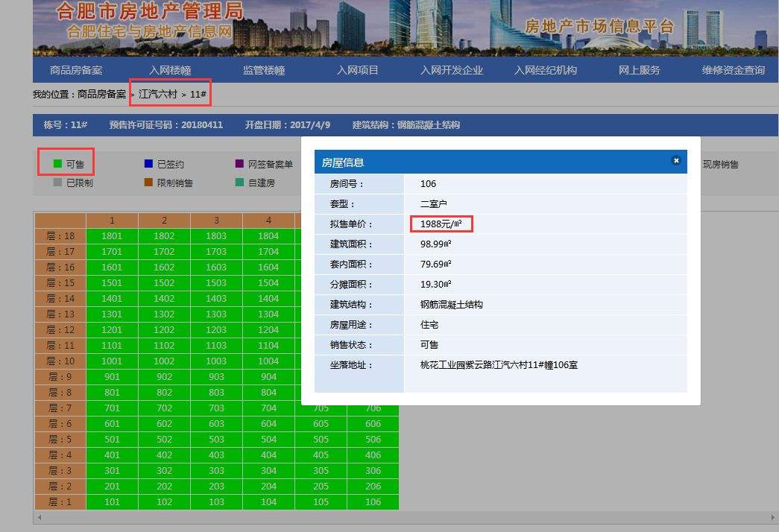This screenshot has width=779, height=532.
Task: Click the orange 限制销售 legend swatch
Action: coord(148,183)
